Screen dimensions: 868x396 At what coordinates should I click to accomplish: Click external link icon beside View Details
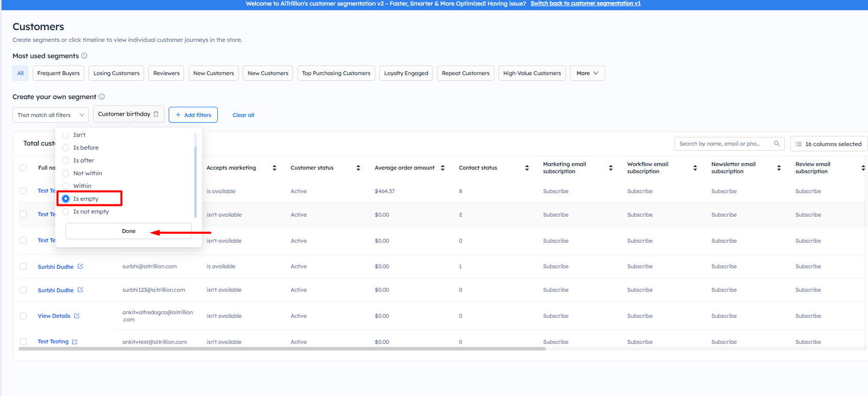coord(77,316)
